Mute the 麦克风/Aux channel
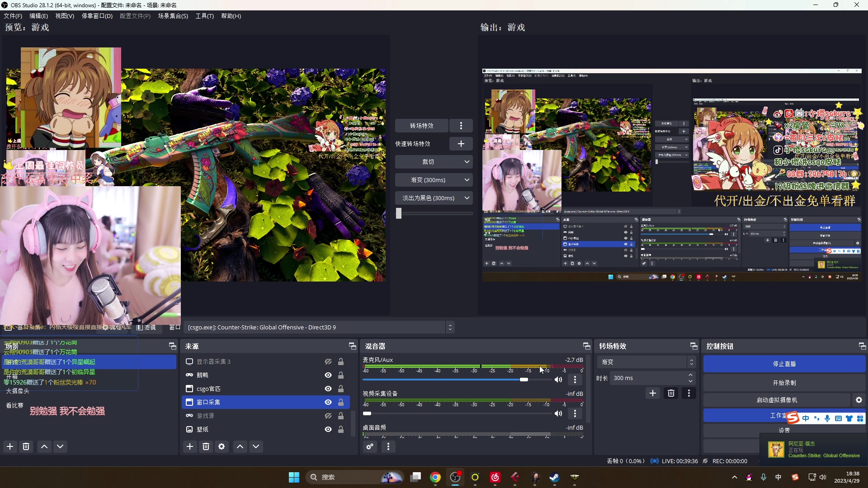The height and width of the screenshot is (488, 868). [x=559, y=380]
